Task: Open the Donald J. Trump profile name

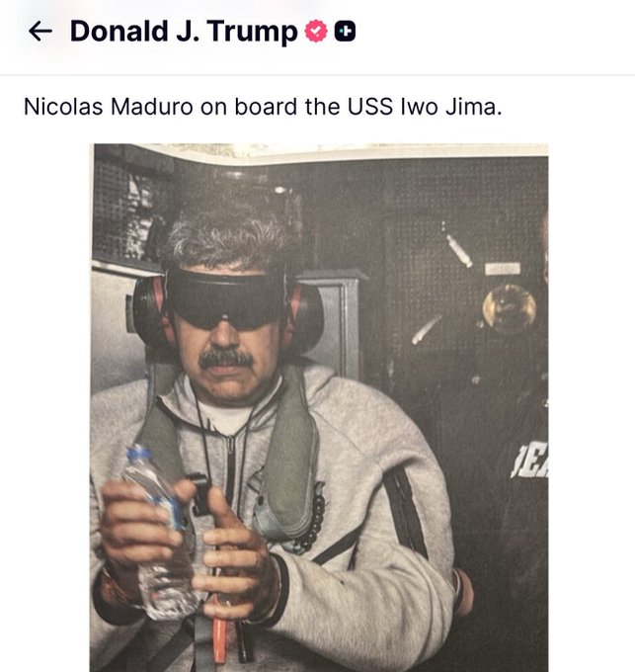Action: click(x=184, y=32)
